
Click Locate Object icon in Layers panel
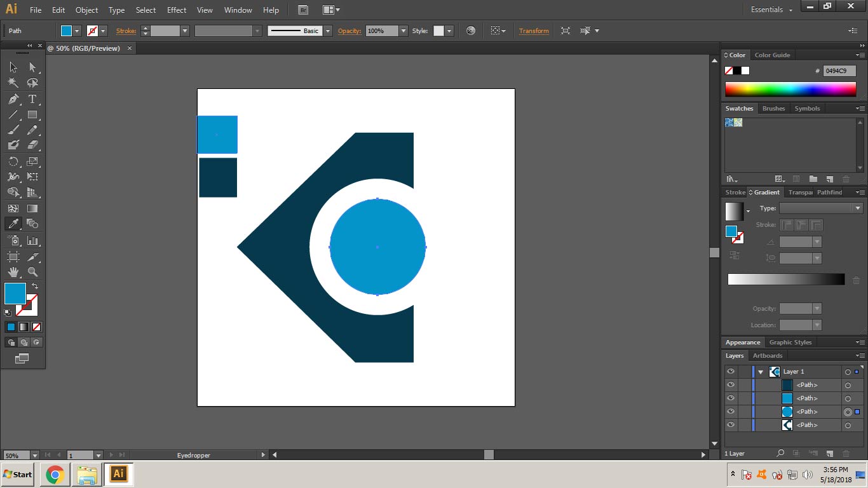[780, 453]
